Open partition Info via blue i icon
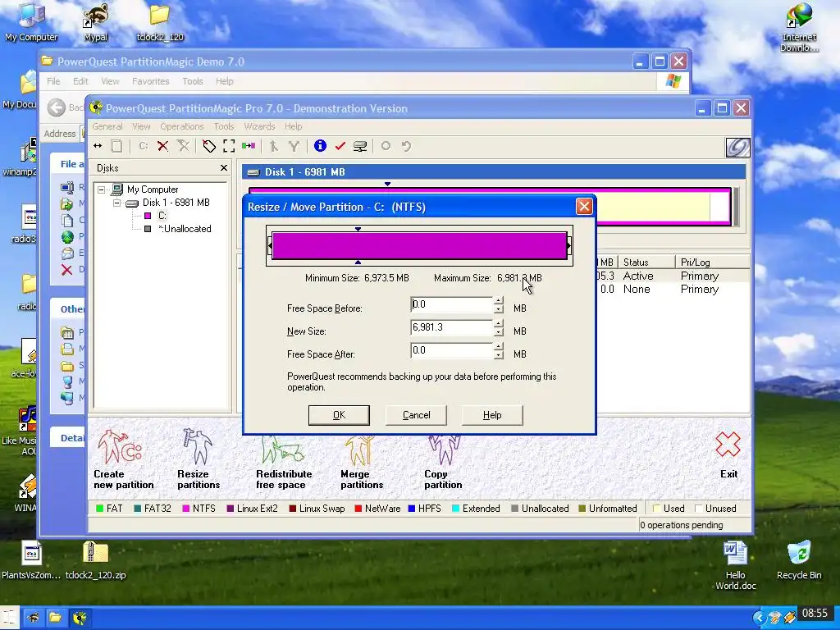840x630 pixels. point(320,146)
